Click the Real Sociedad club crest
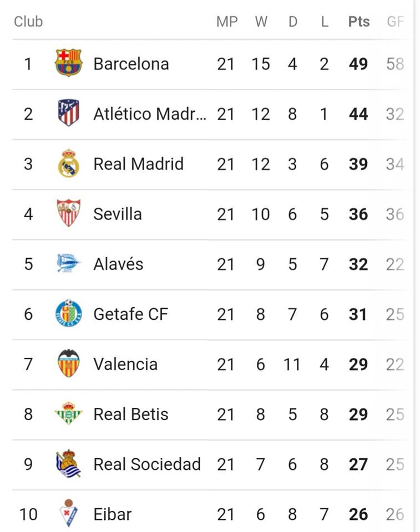The image size is (420, 532). pyautogui.click(x=69, y=463)
